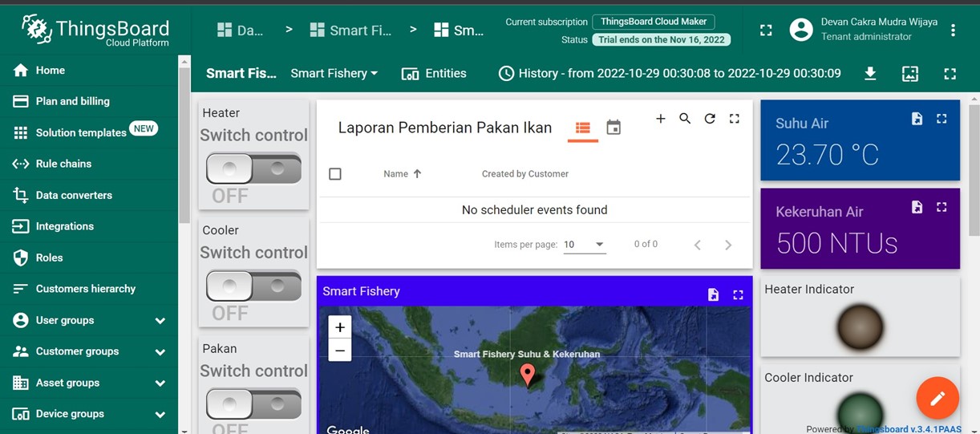Click the dashboard image export icon

[910, 74]
